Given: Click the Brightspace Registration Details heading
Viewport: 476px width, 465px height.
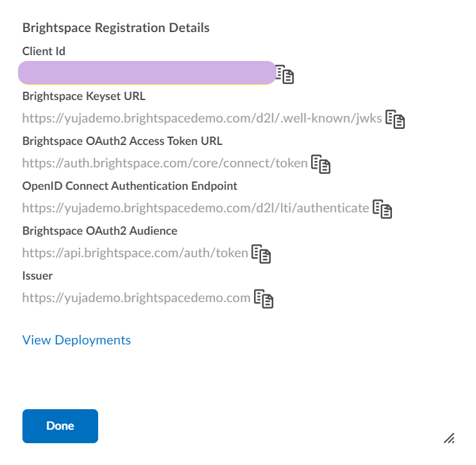Looking at the screenshot, I should click(x=115, y=28).
